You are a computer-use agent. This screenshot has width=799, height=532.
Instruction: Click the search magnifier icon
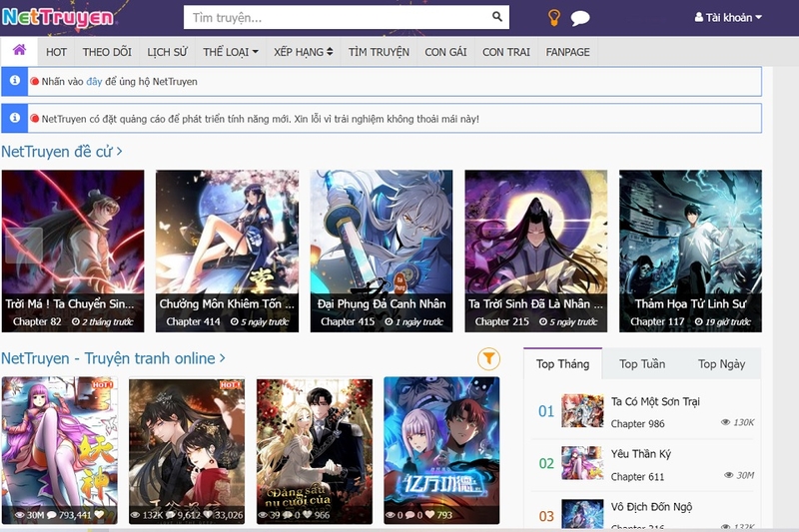(497, 17)
